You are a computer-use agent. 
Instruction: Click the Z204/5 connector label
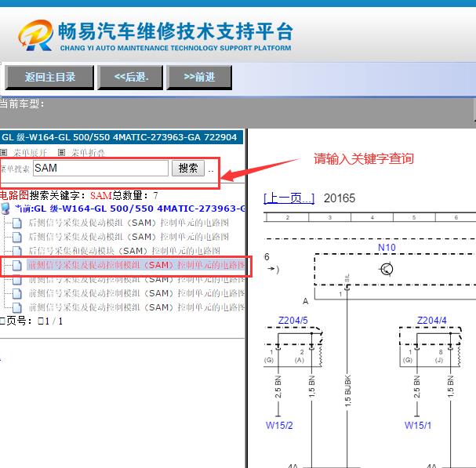[293, 321]
